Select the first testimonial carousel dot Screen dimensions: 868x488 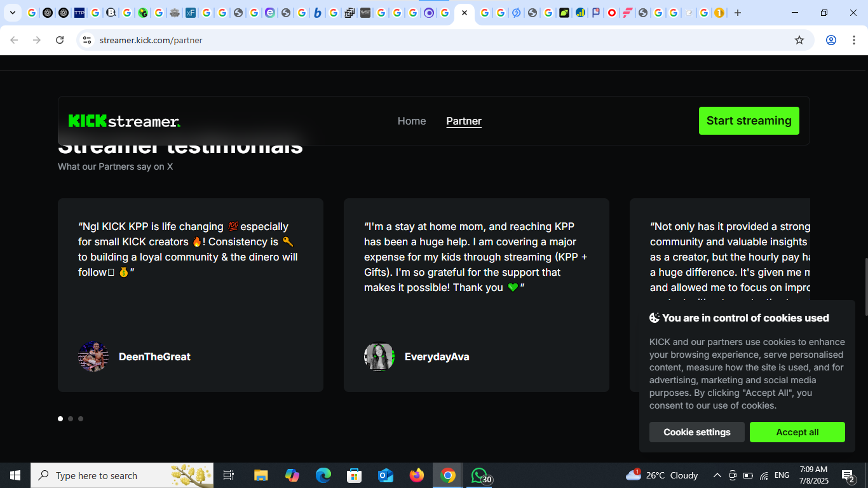pos(60,419)
